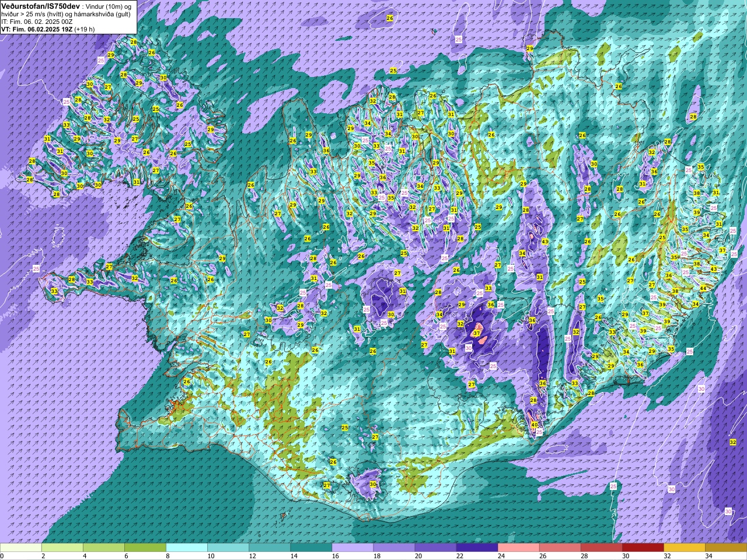
Task: Select the 12–14 m/s teal legend swatch
Action: point(270,548)
